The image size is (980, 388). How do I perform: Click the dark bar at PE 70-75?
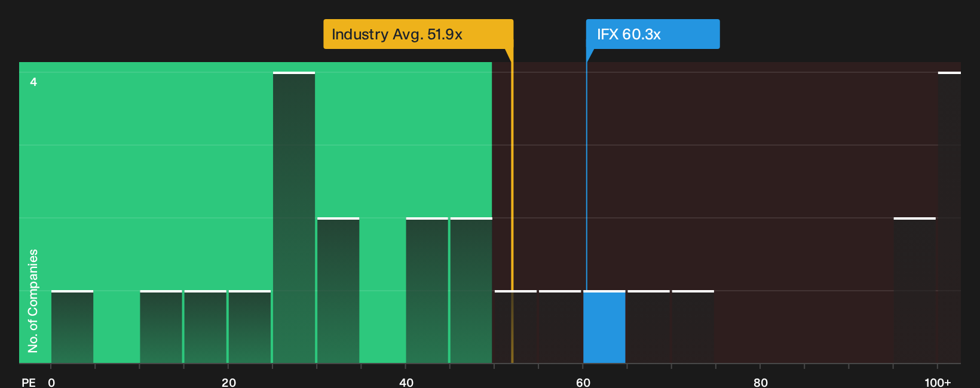pyautogui.click(x=693, y=327)
